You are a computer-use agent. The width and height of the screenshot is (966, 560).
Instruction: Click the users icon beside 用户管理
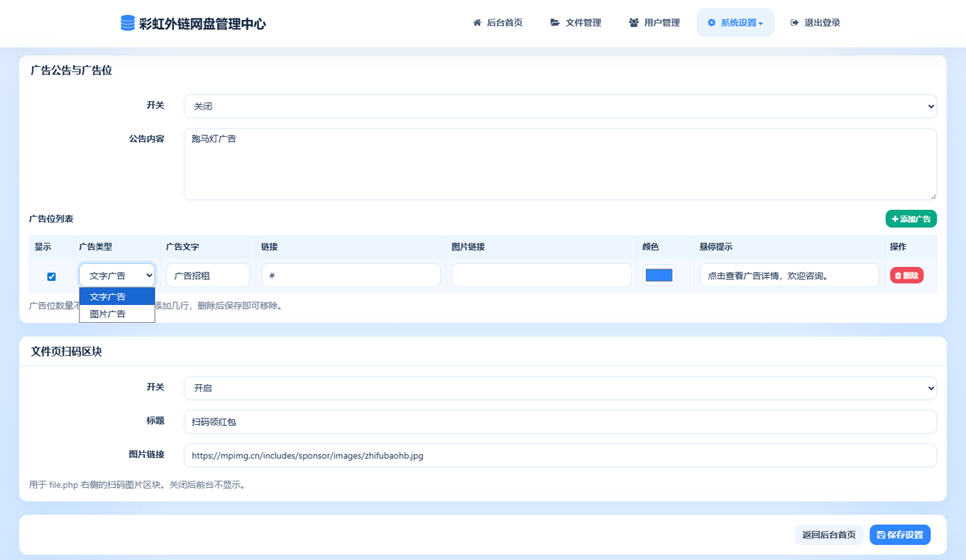[x=634, y=23]
